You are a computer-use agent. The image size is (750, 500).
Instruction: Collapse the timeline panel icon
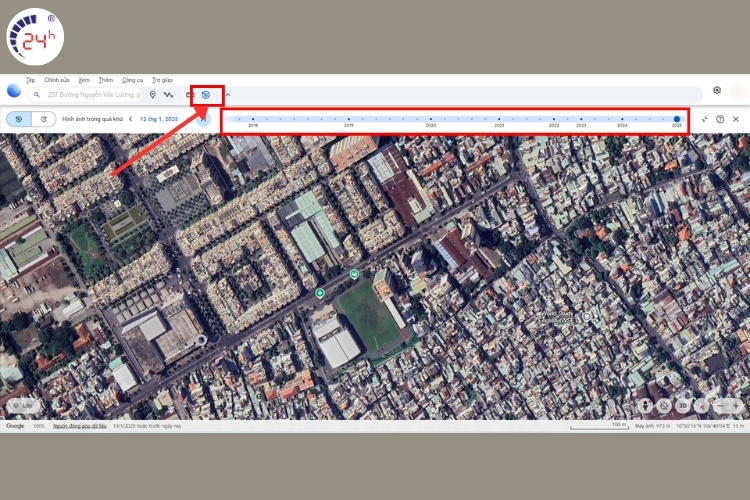pos(705,119)
